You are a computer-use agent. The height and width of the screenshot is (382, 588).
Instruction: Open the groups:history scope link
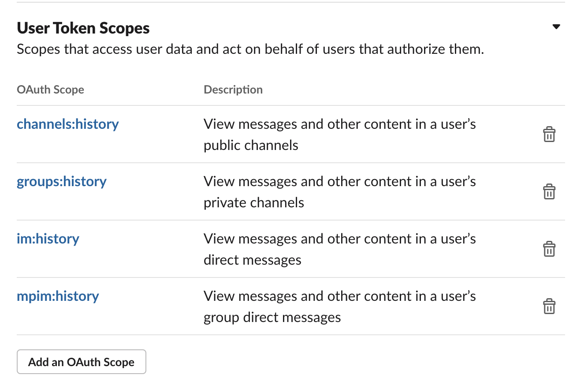(62, 181)
